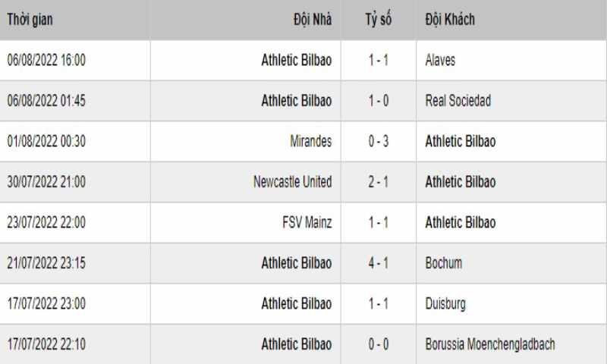Click the 1 - 0 score

pyautogui.click(x=379, y=101)
